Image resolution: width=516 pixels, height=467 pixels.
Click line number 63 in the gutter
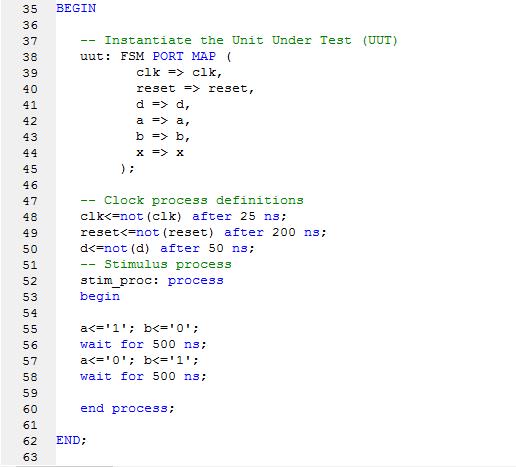(x=30, y=457)
